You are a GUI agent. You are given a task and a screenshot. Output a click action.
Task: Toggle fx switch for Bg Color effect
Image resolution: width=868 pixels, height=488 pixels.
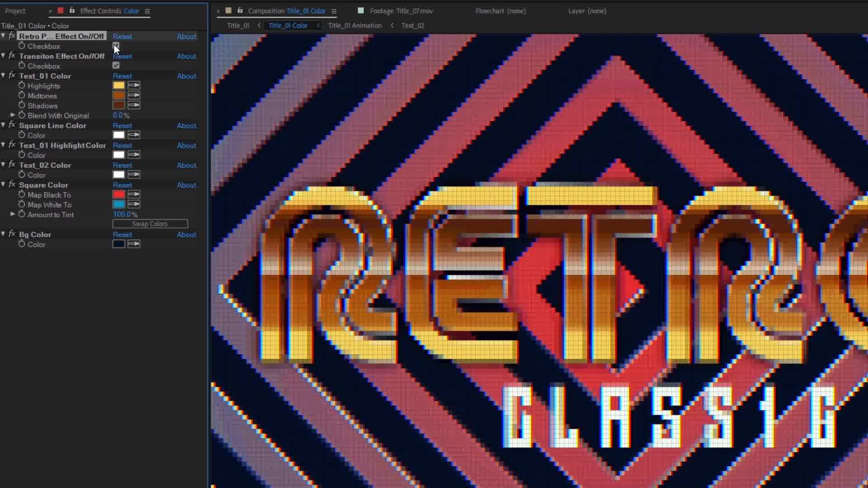(x=12, y=234)
